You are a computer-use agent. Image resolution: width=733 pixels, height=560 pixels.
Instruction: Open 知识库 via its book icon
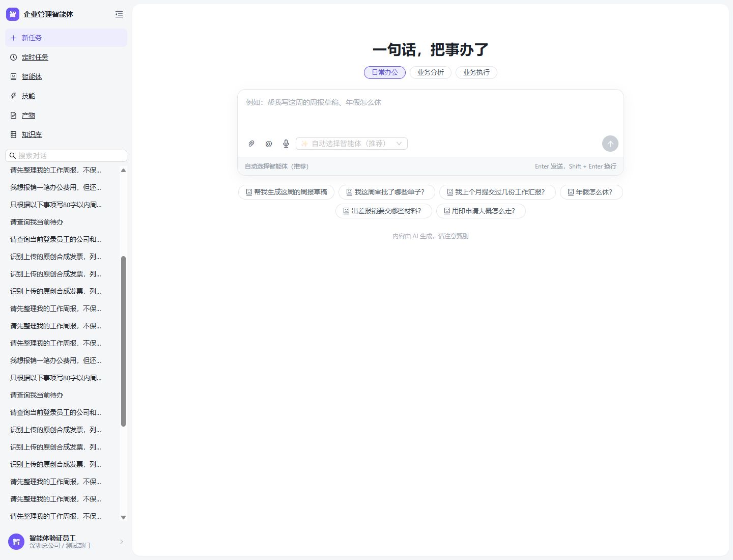pos(14,134)
